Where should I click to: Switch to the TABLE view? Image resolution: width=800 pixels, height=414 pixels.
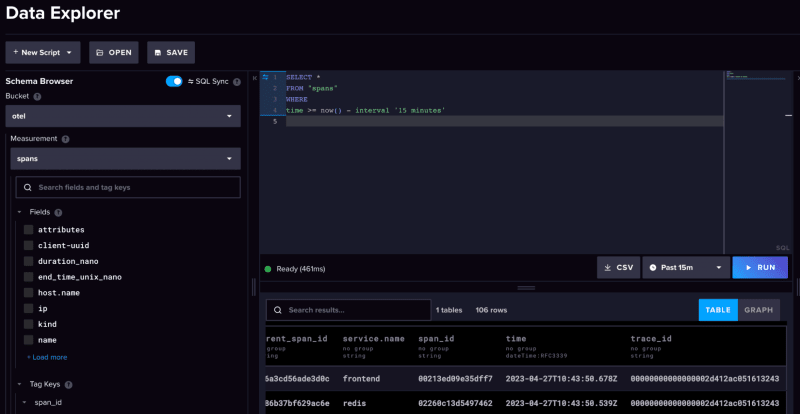(x=718, y=310)
